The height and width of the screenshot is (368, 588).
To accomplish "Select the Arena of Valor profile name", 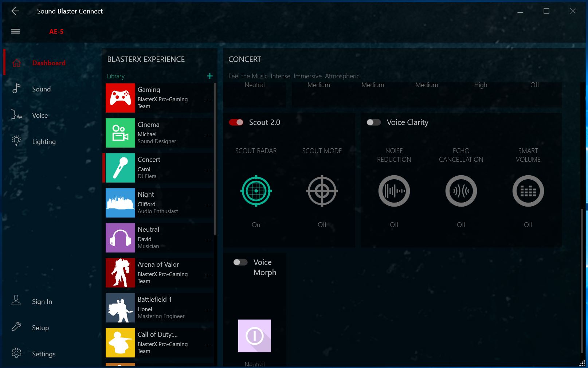I will click(158, 265).
